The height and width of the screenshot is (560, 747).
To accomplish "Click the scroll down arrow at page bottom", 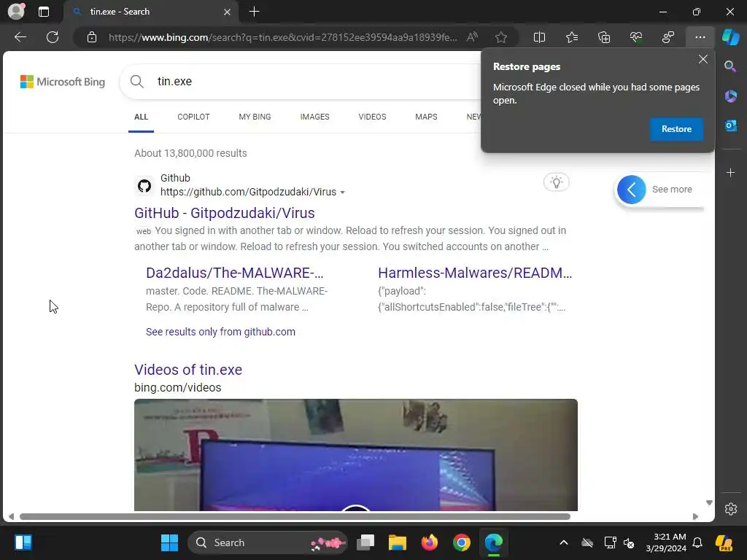I will (x=709, y=503).
